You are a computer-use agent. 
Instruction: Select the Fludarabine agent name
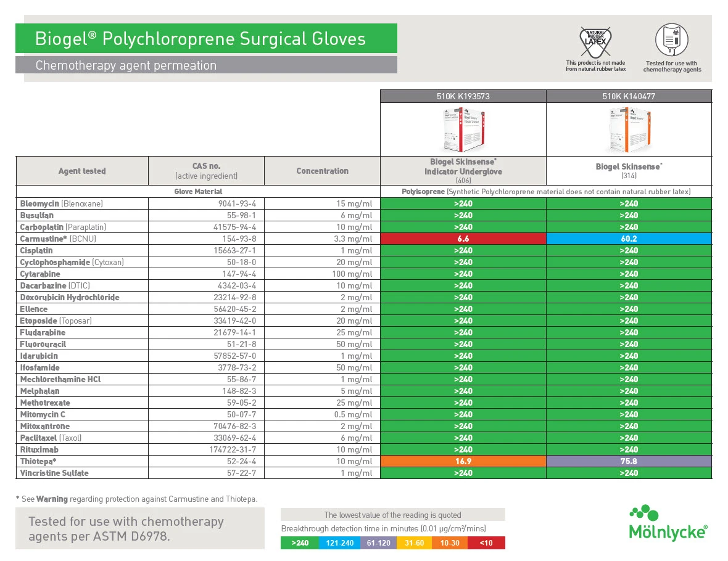pos(43,332)
